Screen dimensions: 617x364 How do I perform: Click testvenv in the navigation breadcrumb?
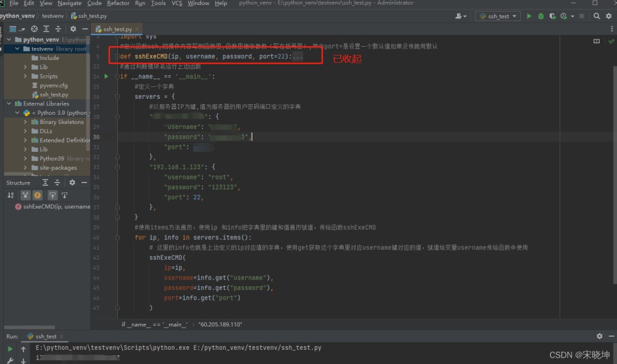(52, 16)
